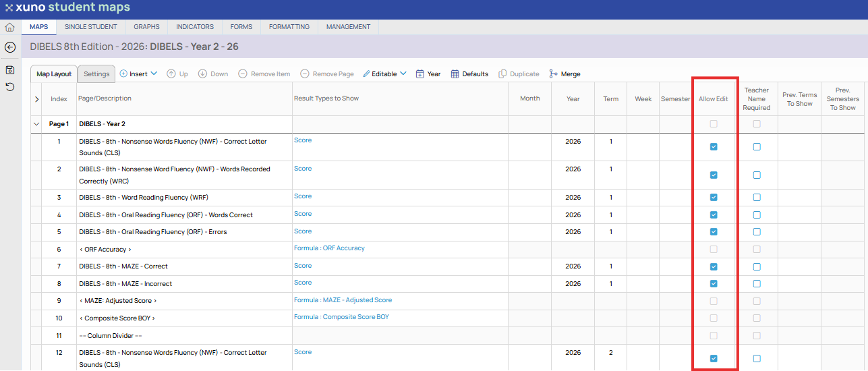Image resolution: width=868 pixels, height=371 pixels.
Task: Click the xuno logo icon
Action: [x=9, y=9]
